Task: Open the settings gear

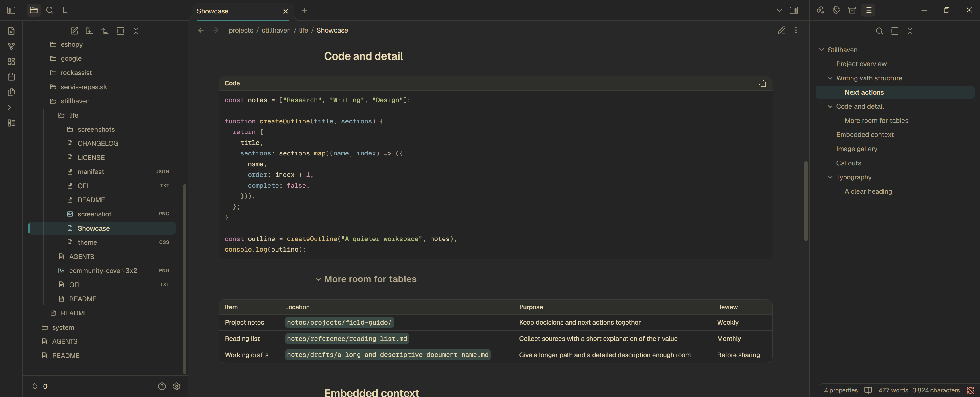Action: click(x=176, y=386)
